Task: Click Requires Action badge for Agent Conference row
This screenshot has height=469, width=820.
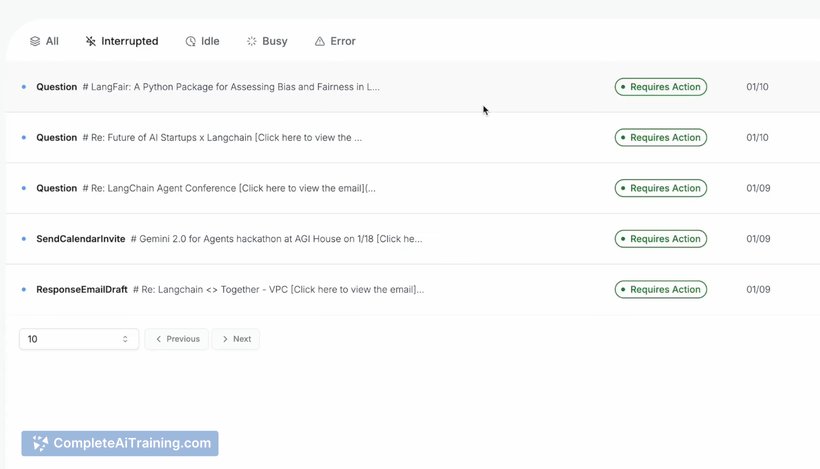Action: pyautogui.click(x=660, y=188)
